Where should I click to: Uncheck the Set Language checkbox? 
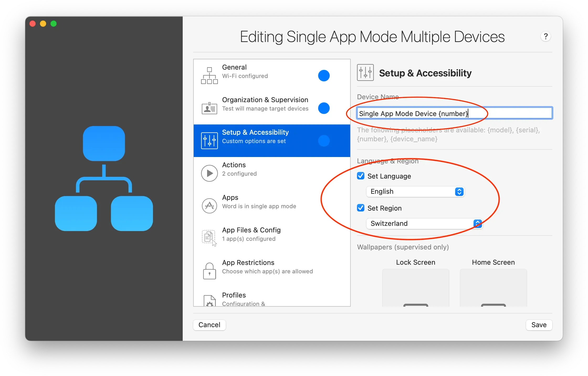pos(361,176)
